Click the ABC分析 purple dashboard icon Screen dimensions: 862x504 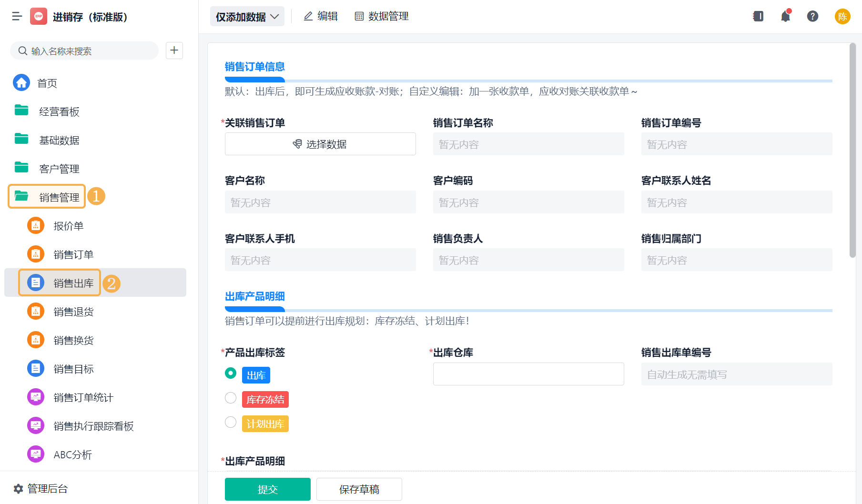(36, 454)
